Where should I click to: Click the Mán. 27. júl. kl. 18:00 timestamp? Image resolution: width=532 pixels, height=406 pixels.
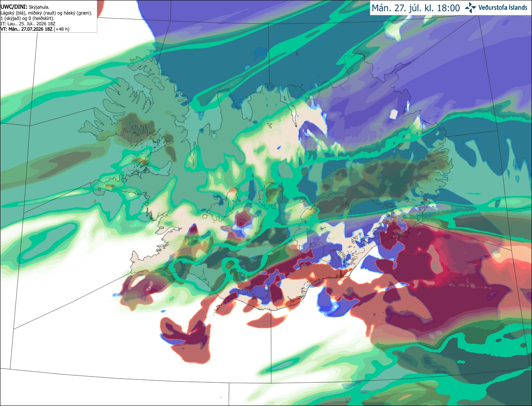tap(416, 8)
